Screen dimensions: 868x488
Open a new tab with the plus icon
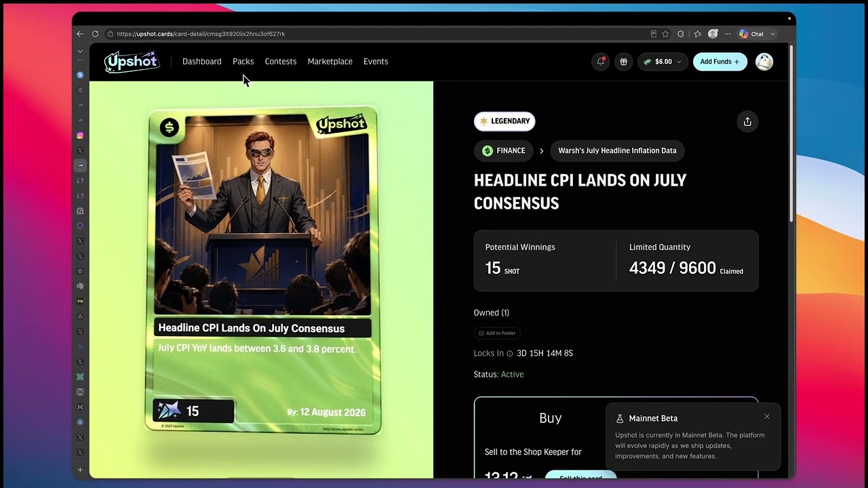80,470
